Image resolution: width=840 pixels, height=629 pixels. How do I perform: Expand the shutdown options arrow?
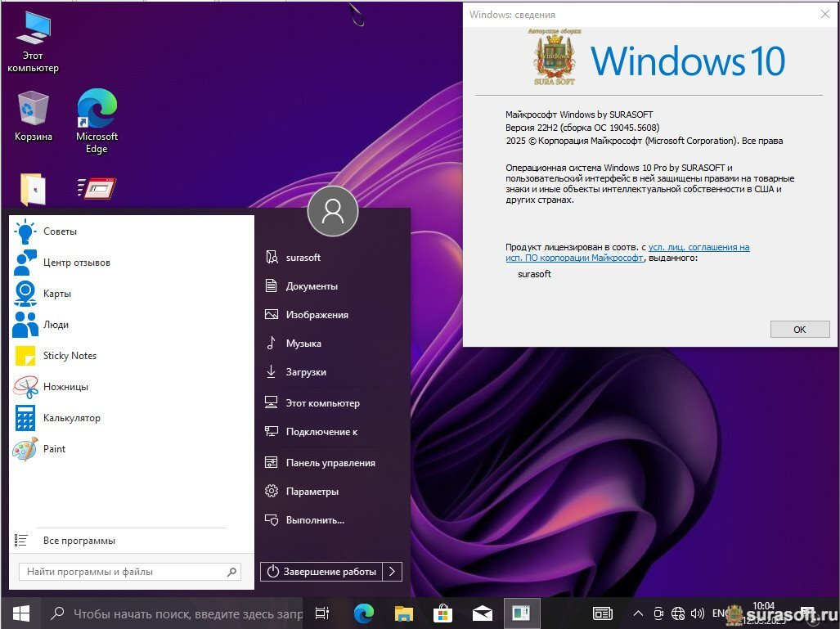[x=393, y=572]
